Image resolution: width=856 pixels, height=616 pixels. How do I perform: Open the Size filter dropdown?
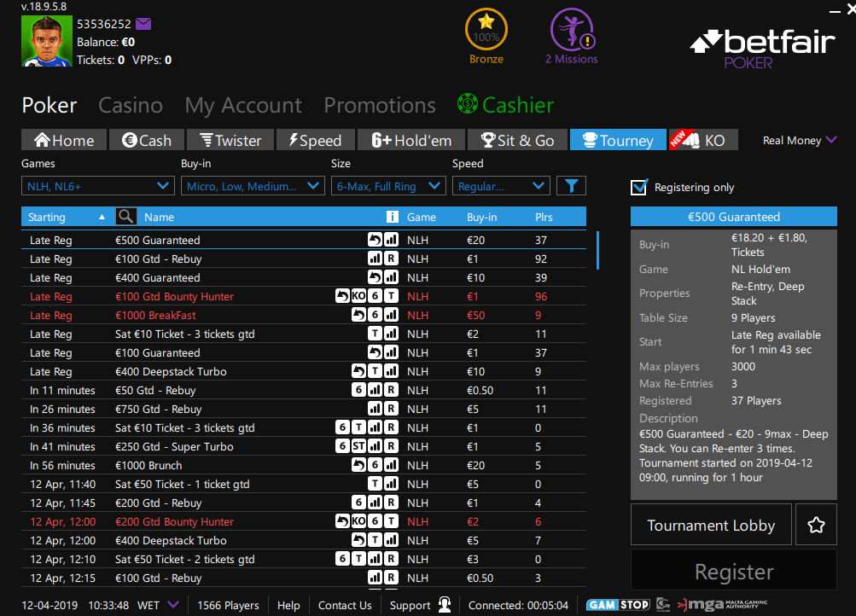coord(388,186)
